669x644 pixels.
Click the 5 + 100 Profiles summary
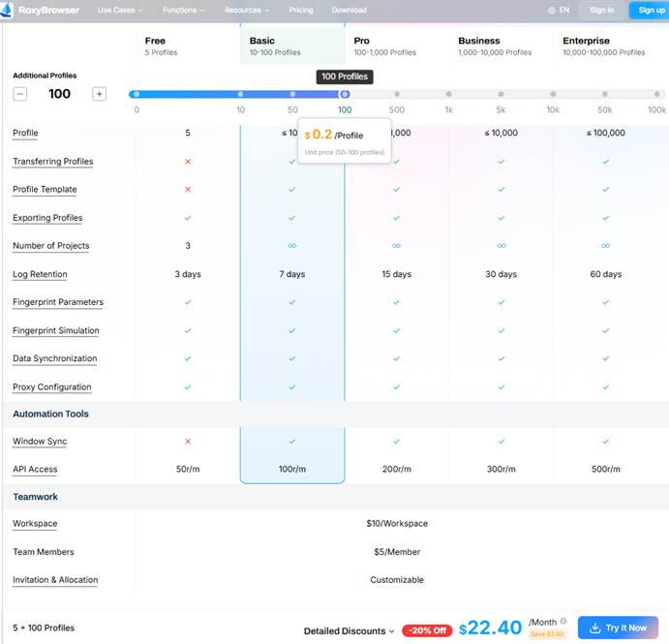pyautogui.click(x=44, y=628)
